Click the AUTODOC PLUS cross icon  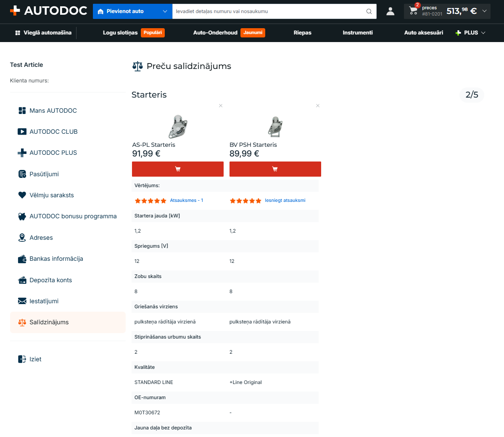click(x=22, y=153)
